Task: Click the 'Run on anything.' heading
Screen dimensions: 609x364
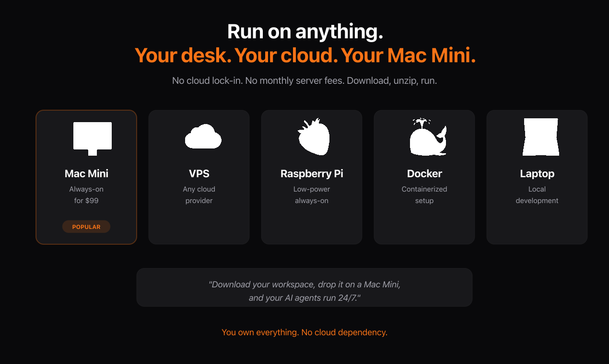Action: (305, 32)
